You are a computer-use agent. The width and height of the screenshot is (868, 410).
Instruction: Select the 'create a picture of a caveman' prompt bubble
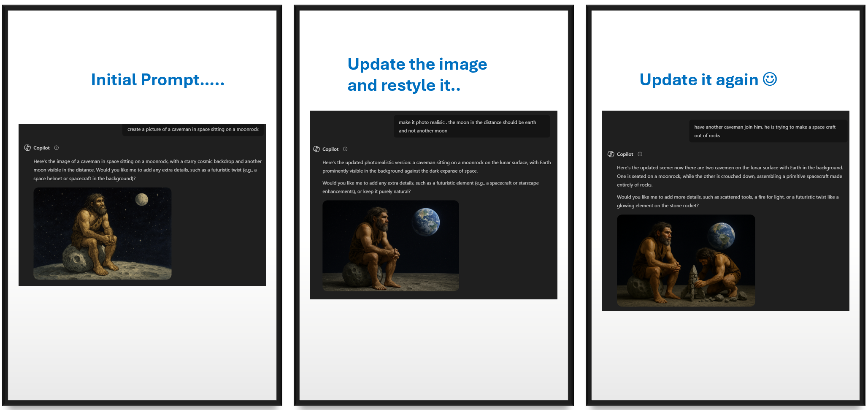193,130
